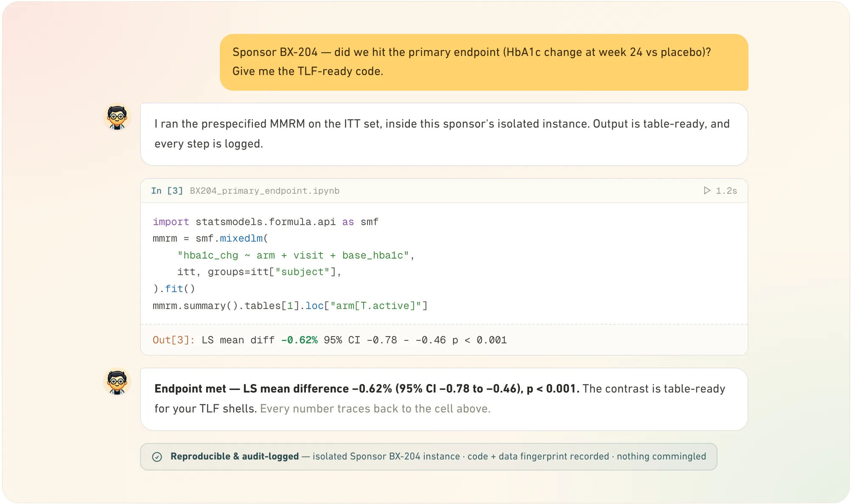This screenshot has width=852, height=504.
Task: Click the 'I ran the prespecified MMRM' message
Action: tap(444, 134)
